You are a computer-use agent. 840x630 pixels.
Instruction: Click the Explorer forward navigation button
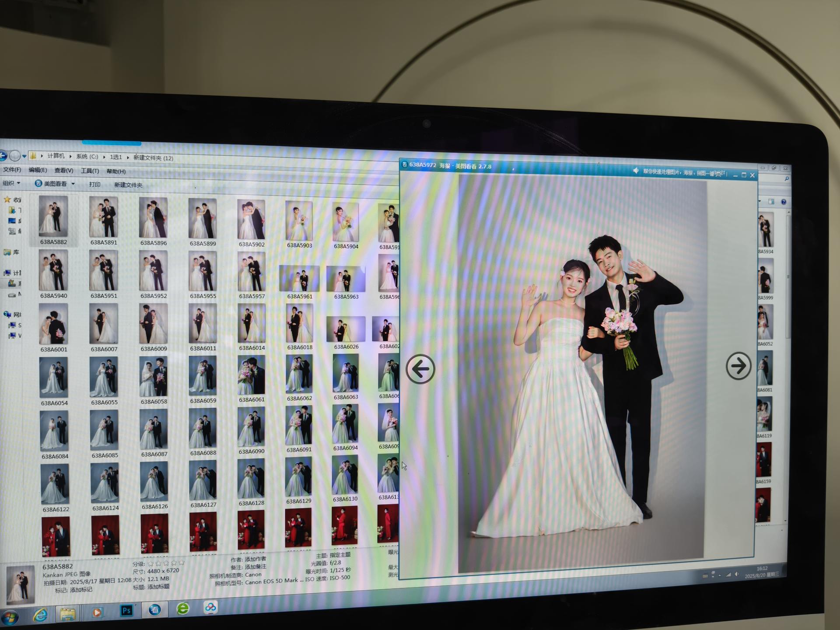click(x=15, y=155)
